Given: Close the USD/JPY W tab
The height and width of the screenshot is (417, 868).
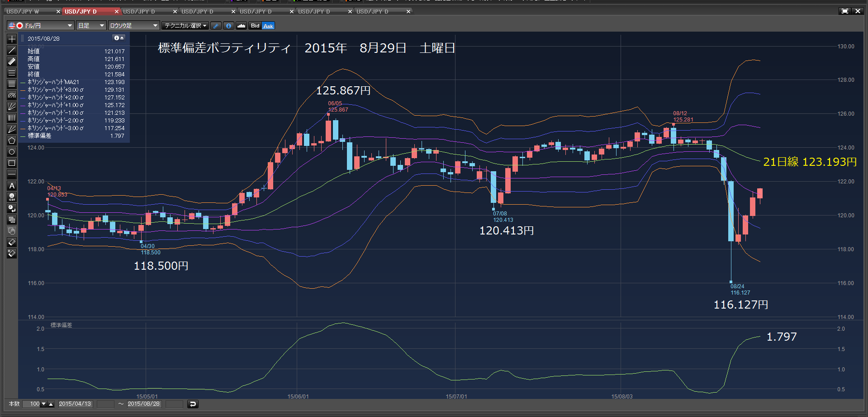Looking at the screenshot, I should [x=58, y=11].
